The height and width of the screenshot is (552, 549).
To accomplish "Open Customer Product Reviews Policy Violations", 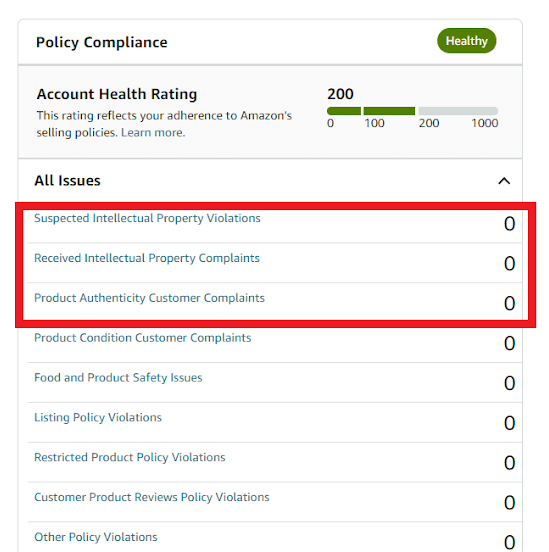I will point(152,497).
